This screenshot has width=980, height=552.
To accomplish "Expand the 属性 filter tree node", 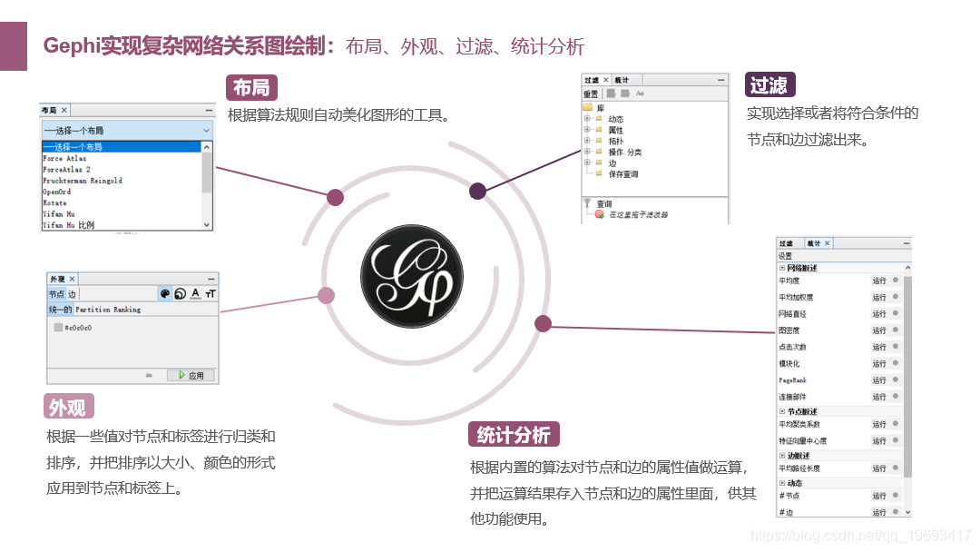I will pyautogui.click(x=587, y=130).
